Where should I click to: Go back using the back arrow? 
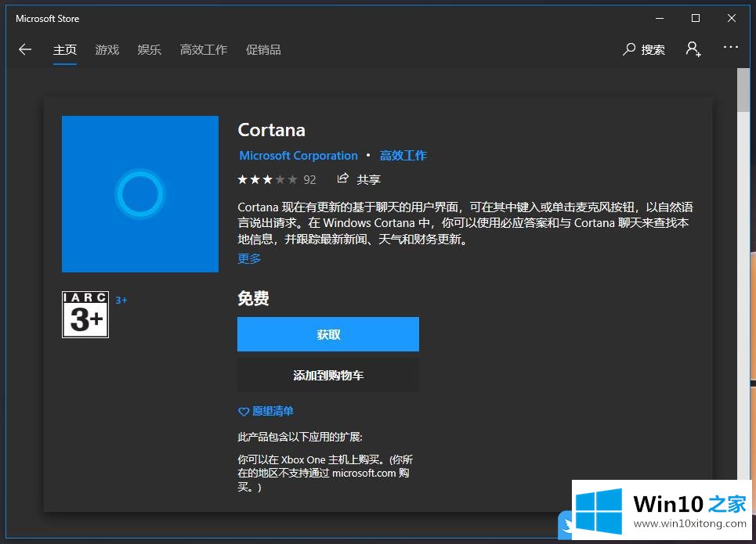point(24,49)
